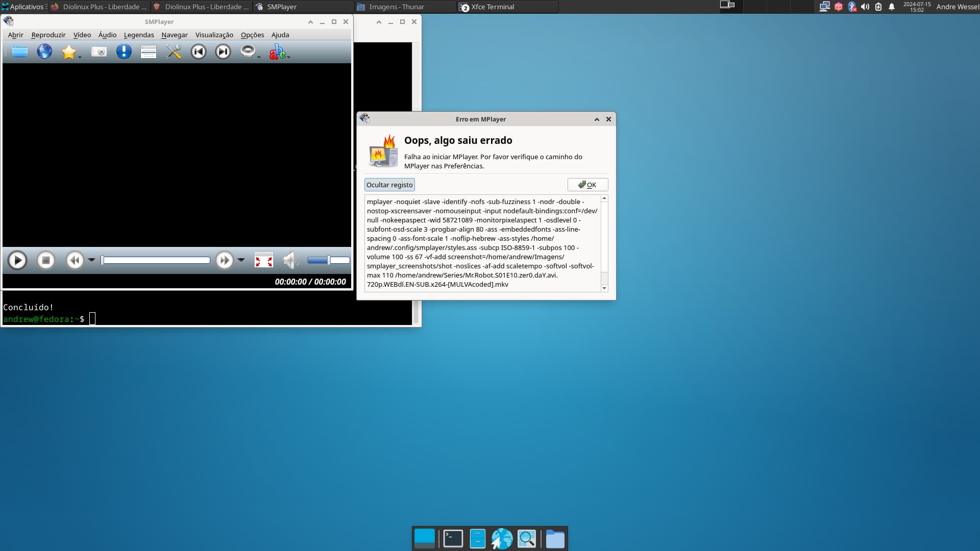Open the rewind options dropdown arrow
This screenshot has height=551, width=980.
[91, 260]
